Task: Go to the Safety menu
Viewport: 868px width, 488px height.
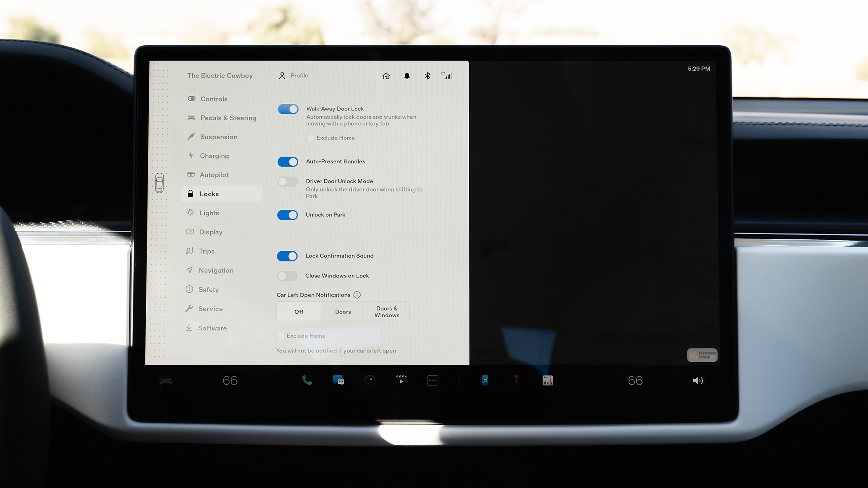Action: pos(209,290)
